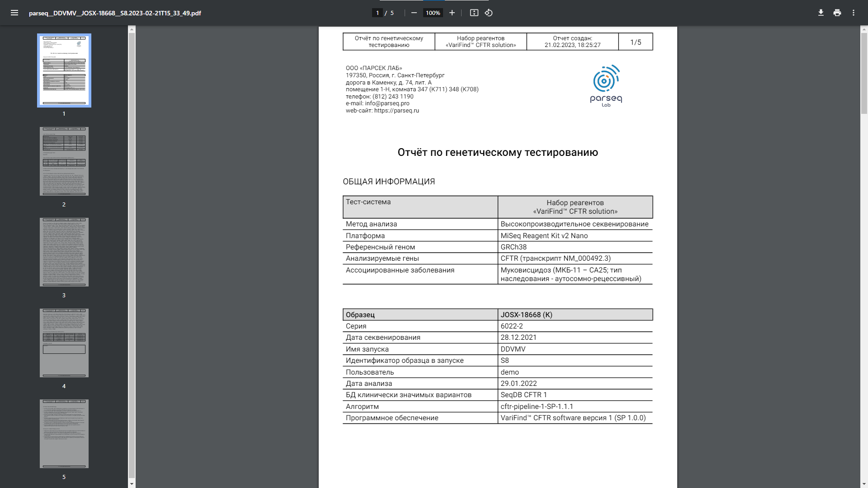The height and width of the screenshot is (488, 868).
Task: Select page 1 thumbnail
Action: click(x=64, y=70)
